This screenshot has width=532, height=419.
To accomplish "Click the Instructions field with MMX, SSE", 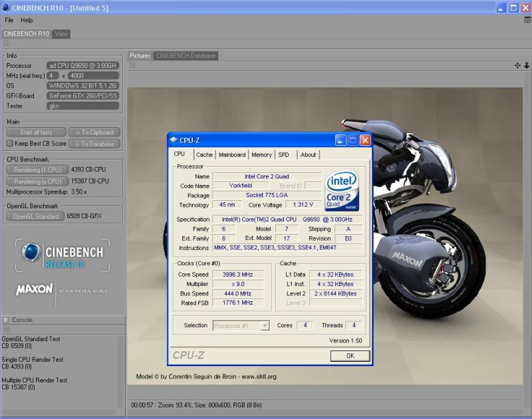I will 287,247.
